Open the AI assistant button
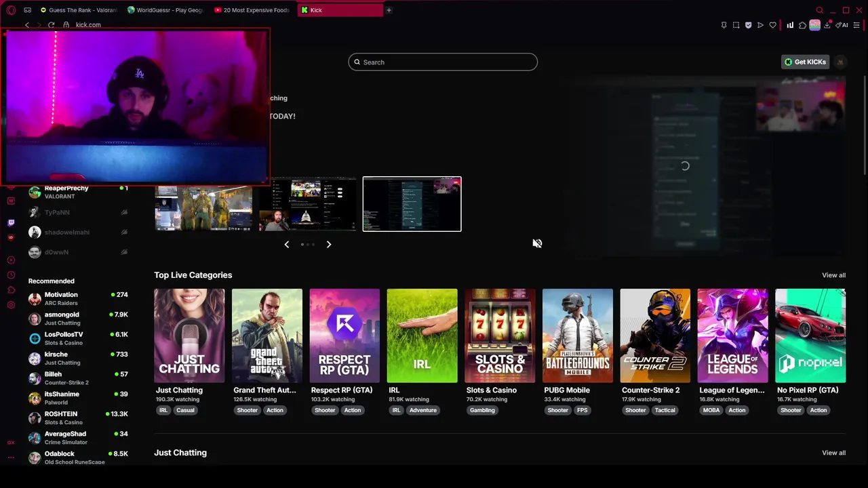This screenshot has width=868, height=488. click(x=842, y=25)
